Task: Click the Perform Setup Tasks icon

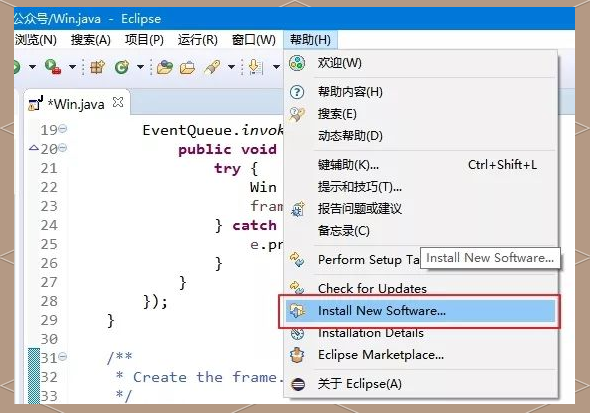Action: [297, 260]
